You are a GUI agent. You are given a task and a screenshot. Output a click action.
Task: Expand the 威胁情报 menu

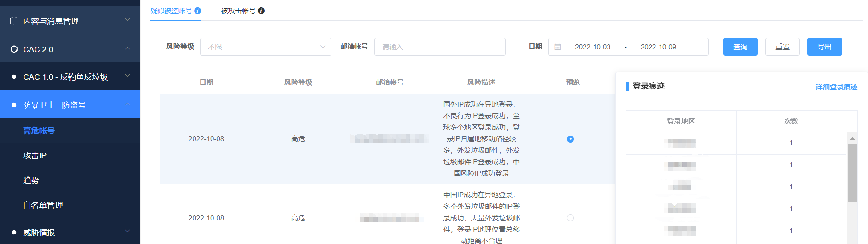tap(128, 231)
